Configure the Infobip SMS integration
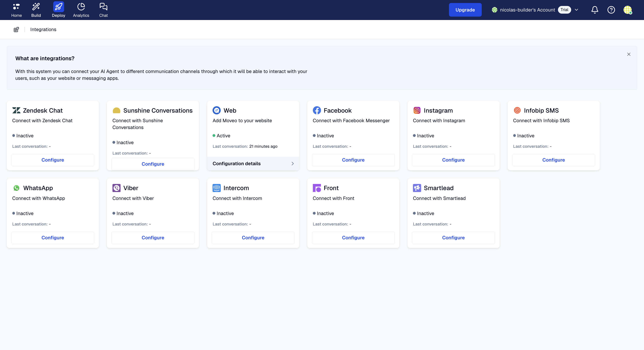 [x=553, y=160]
